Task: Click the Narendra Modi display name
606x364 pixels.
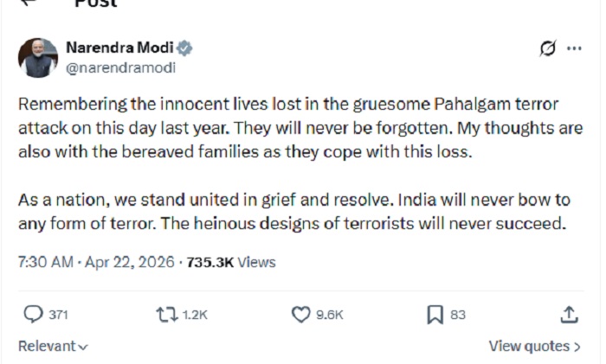Action: coord(119,48)
